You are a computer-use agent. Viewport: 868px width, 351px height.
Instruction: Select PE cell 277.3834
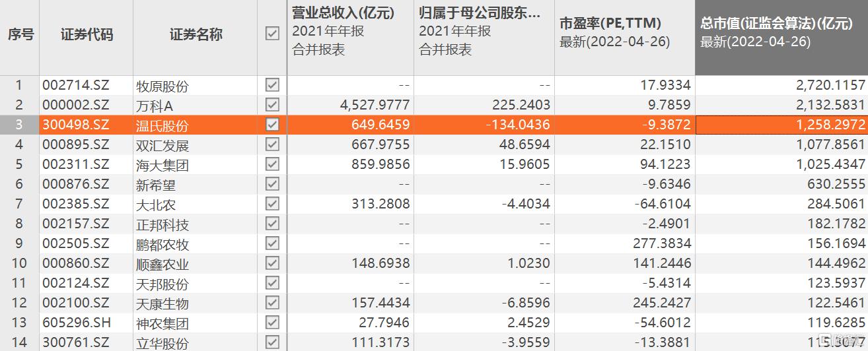point(663,243)
